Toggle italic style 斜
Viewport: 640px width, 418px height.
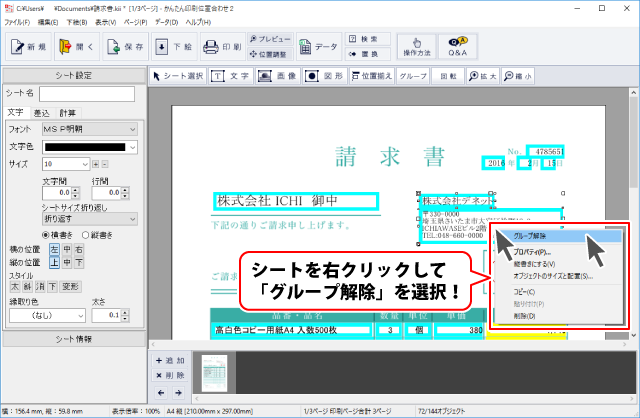(27, 287)
